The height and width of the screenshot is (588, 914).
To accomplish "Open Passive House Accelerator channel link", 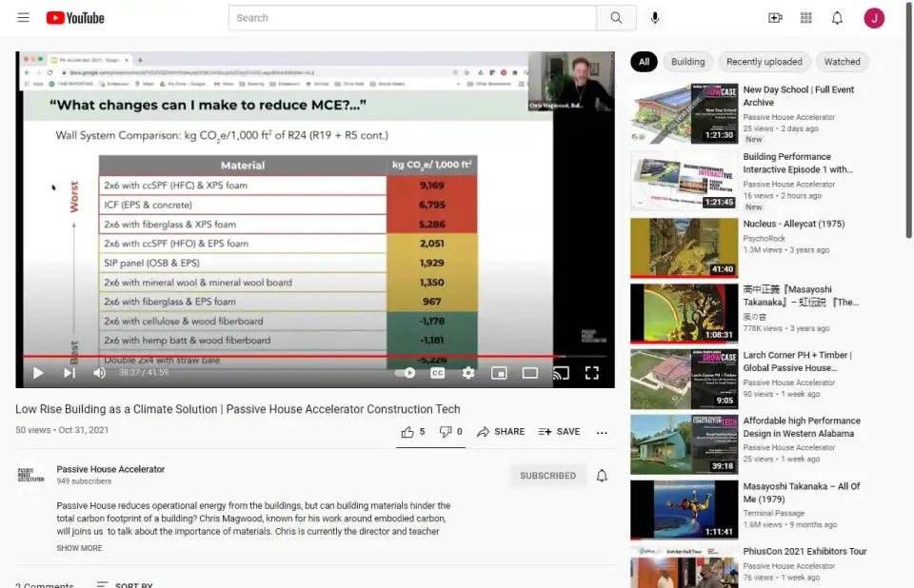I will click(x=110, y=469).
